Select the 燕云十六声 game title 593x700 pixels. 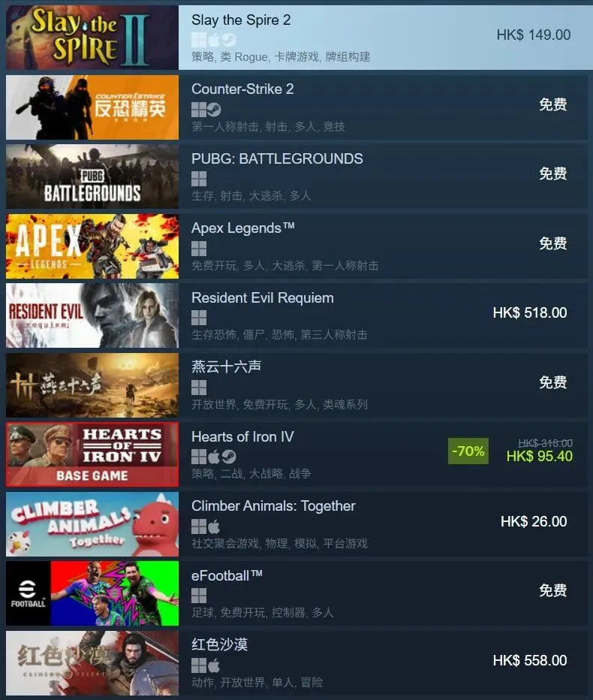pos(226,367)
